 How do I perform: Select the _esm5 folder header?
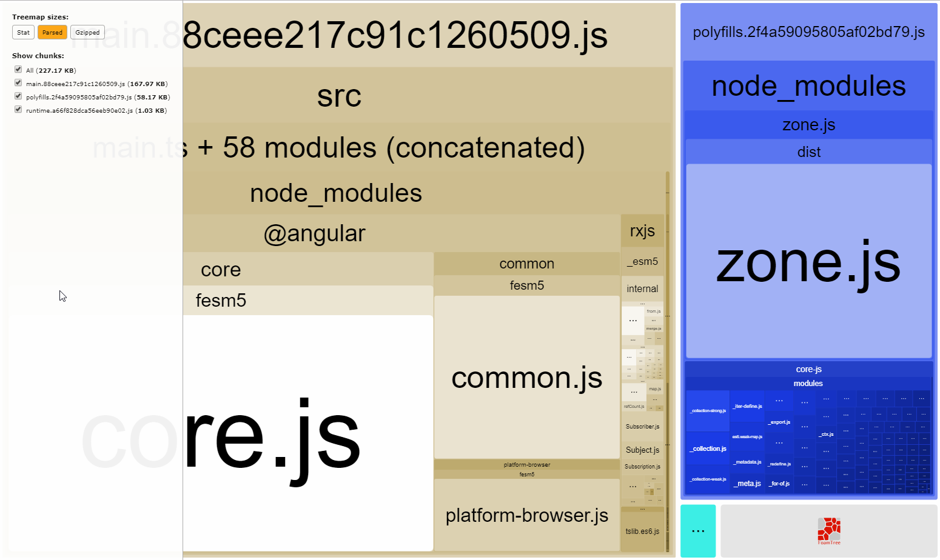642,262
